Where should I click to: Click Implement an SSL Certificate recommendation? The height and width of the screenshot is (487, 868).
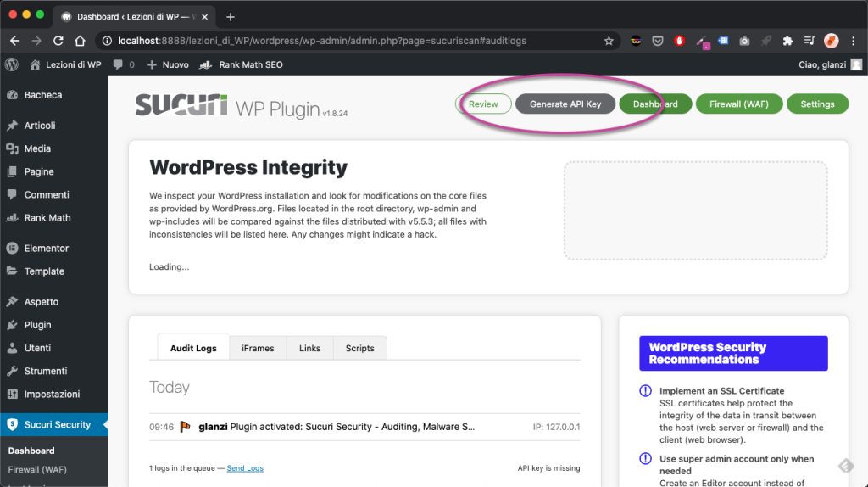tap(722, 391)
